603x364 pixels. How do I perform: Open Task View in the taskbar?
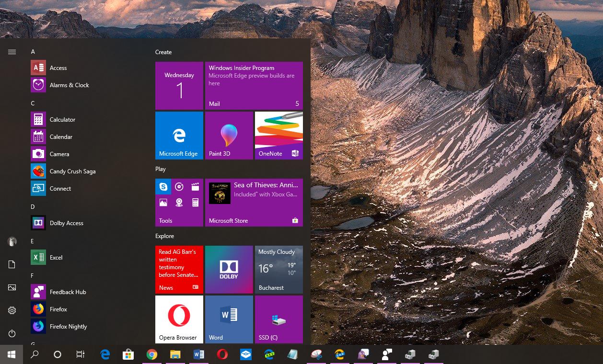[x=81, y=354]
